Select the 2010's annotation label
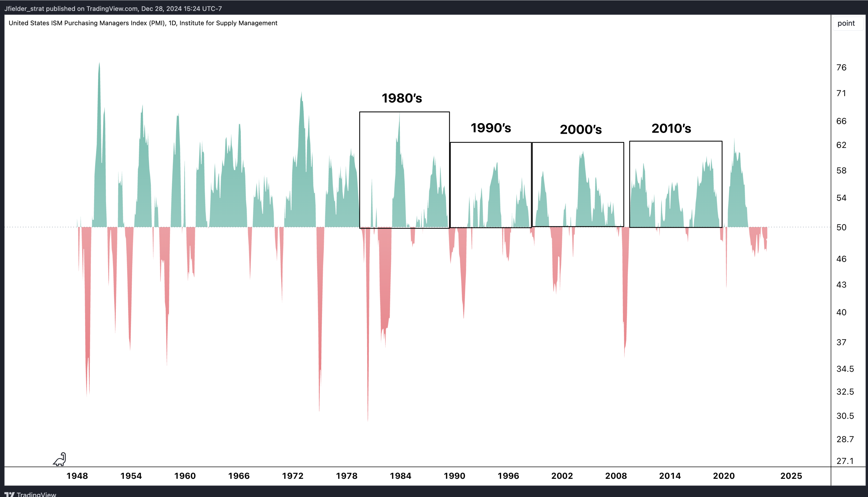 point(671,128)
